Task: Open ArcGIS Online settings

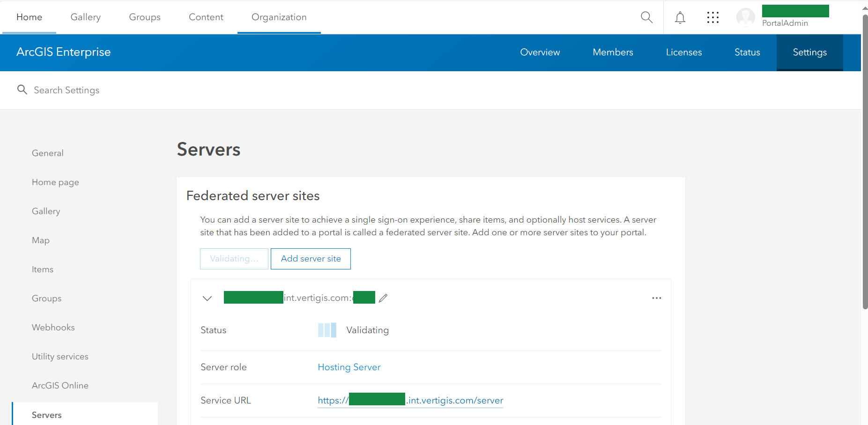Action: pos(60,386)
